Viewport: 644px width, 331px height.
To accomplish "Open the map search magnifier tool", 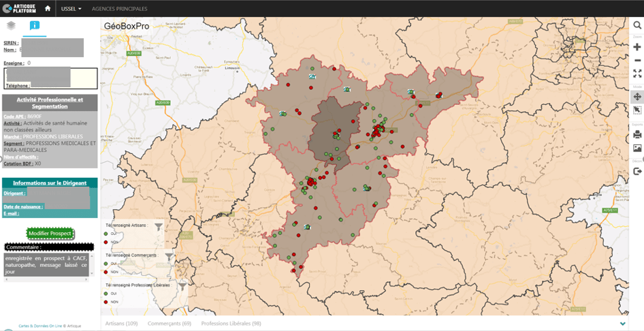I will click(637, 25).
